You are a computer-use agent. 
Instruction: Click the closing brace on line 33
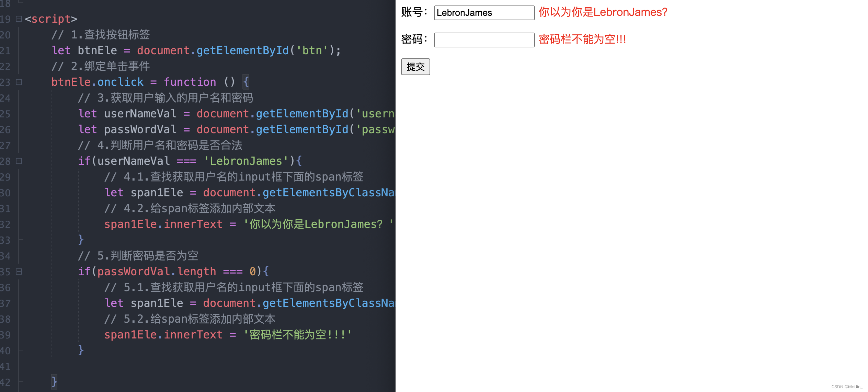[x=81, y=240]
